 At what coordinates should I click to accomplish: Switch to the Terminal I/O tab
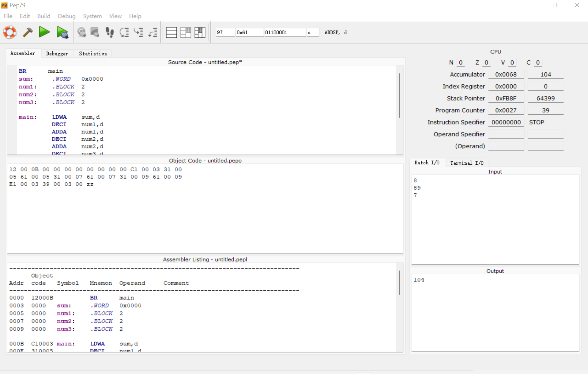pos(466,163)
